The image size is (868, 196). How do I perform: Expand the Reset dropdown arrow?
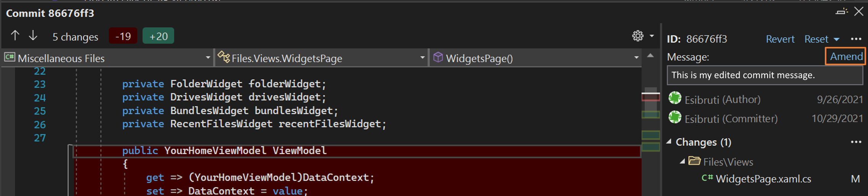point(837,39)
